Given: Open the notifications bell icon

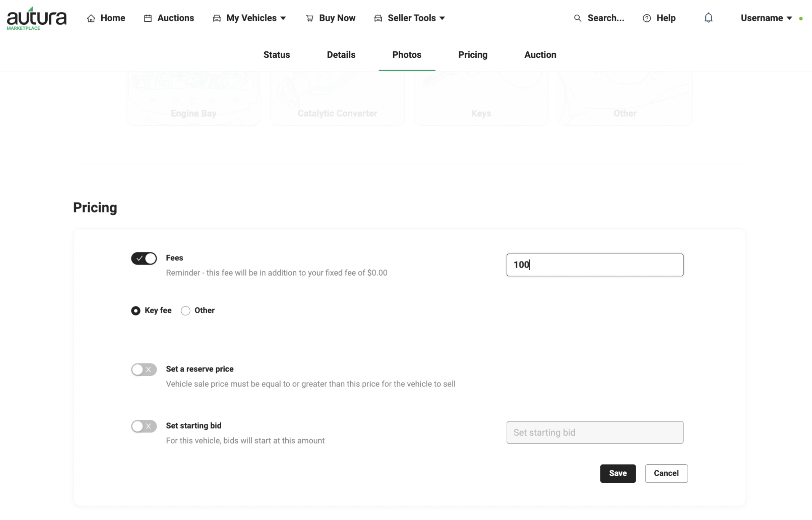Looking at the screenshot, I should pyautogui.click(x=708, y=18).
